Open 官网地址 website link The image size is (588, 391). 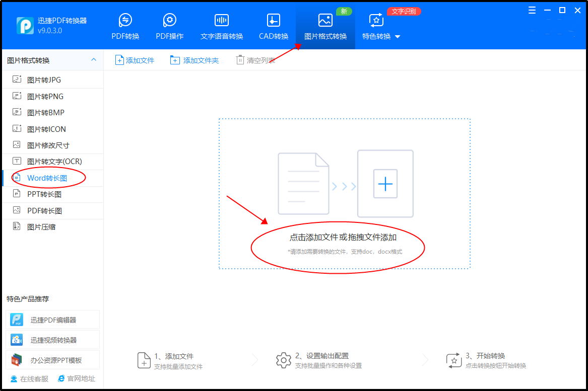(77, 378)
